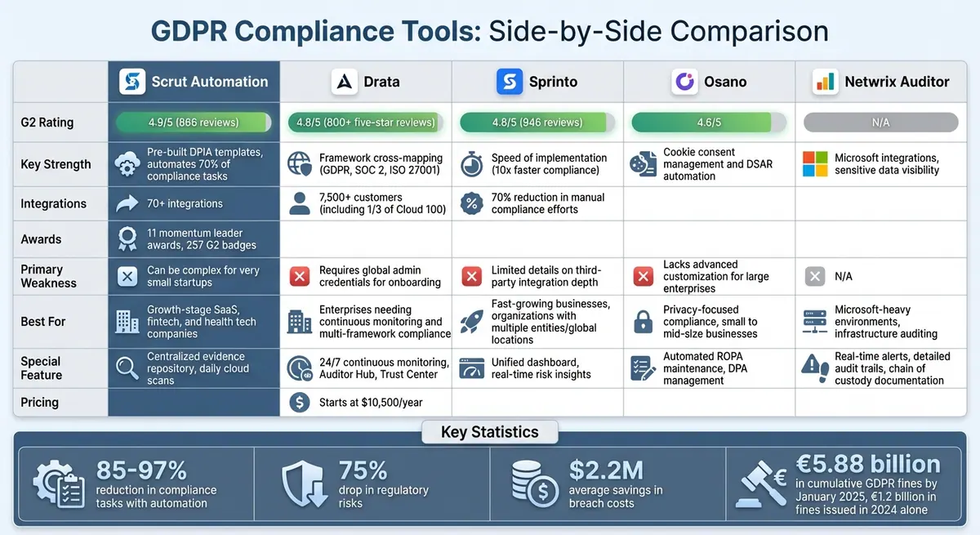Click the stopwatch icon beside Speed of implementation
The image size is (980, 535).
click(x=472, y=163)
